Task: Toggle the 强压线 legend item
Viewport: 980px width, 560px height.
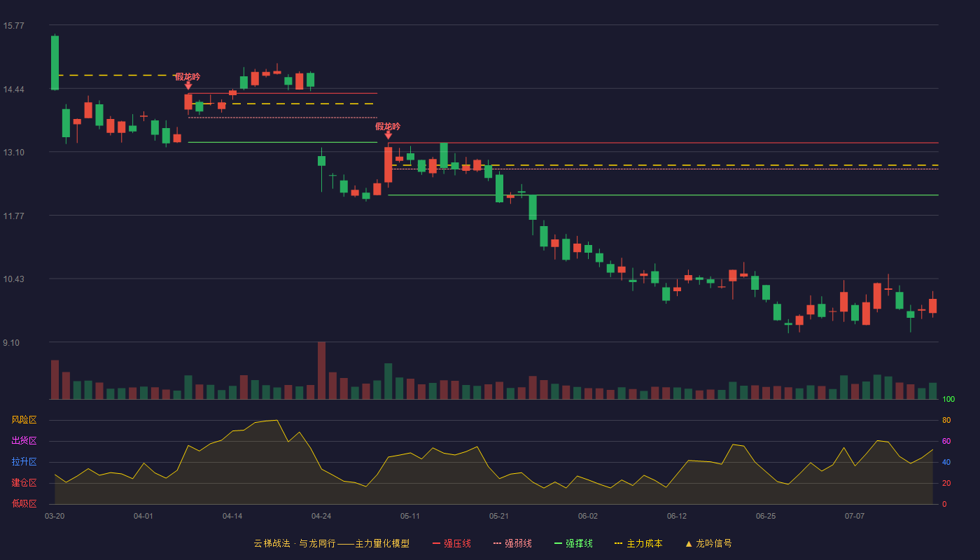Action: point(451,543)
